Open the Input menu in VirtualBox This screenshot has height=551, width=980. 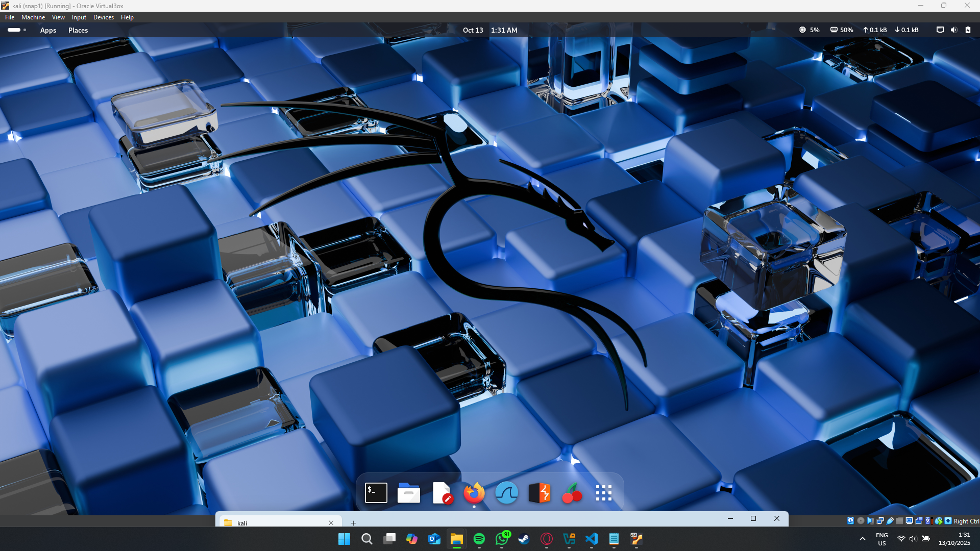point(79,17)
